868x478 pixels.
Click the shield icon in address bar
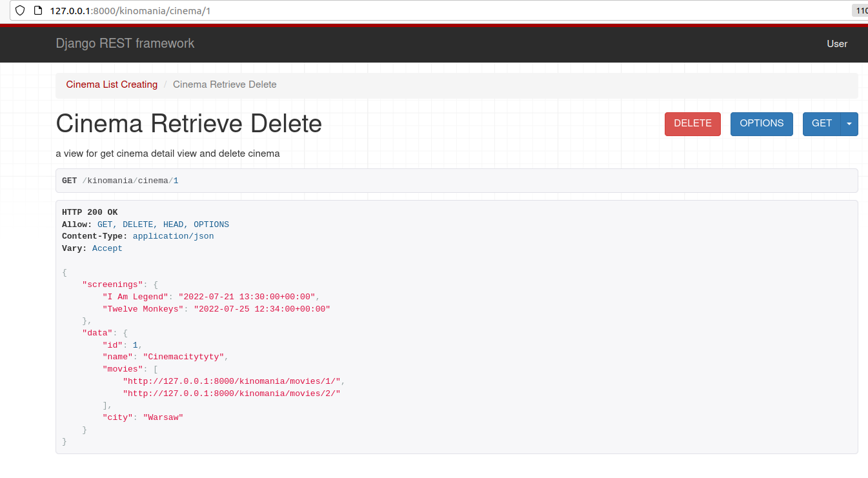(20, 10)
